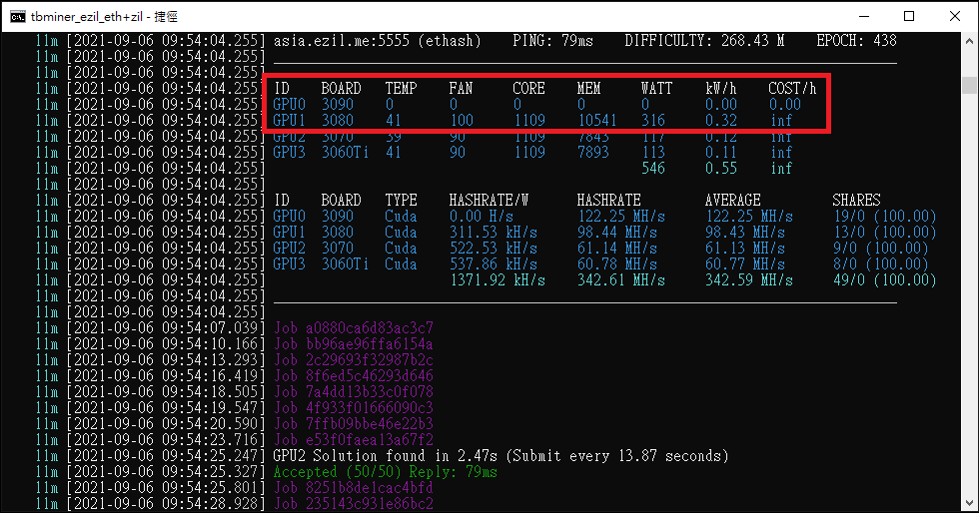Select the text asia.ezil.me:5555 (ethash)
Image resolution: width=980 pixels, height=515 pixels.
pos(377,41)
